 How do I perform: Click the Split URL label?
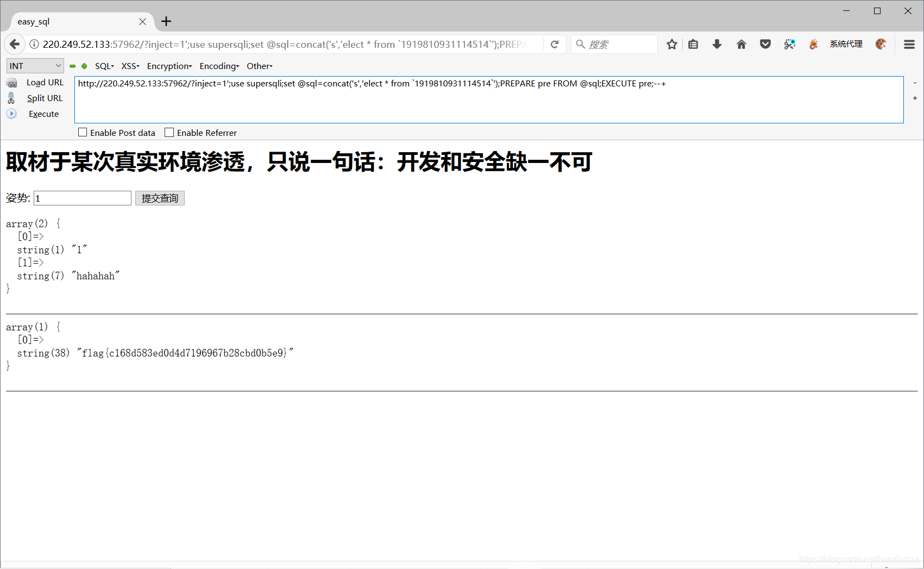[45, 98]
